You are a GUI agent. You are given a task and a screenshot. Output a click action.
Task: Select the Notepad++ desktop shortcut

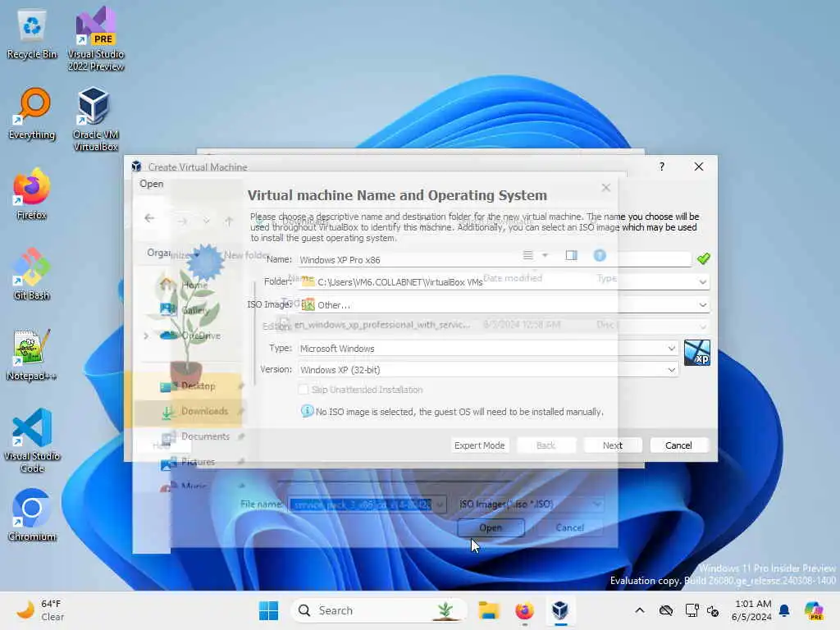click(x=32, y=355)
